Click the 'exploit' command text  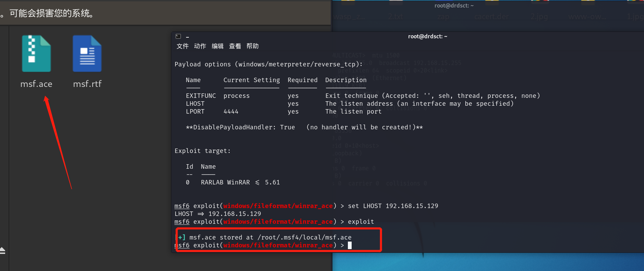pos(361,222)
